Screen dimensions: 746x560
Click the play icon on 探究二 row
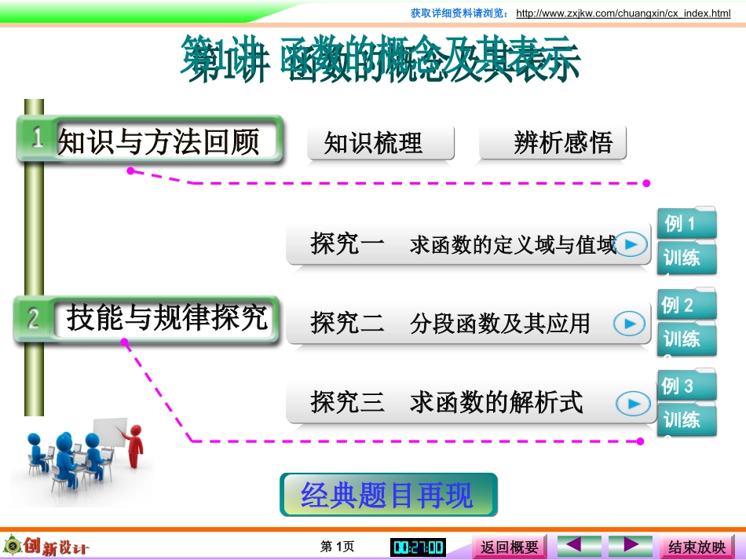630,324
